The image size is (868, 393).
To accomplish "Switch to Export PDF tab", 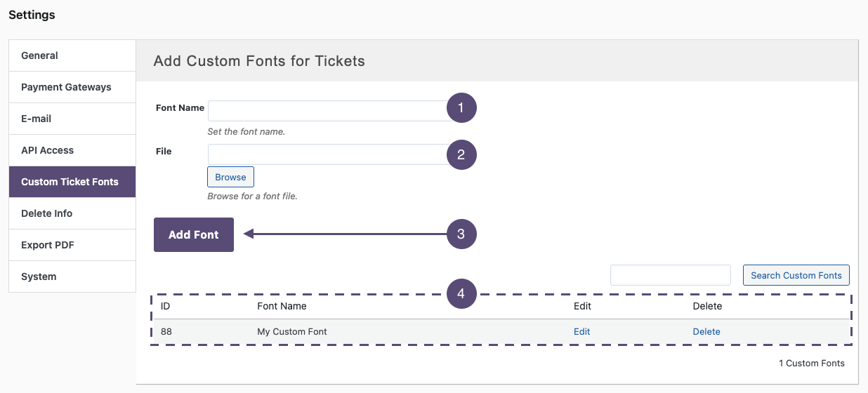I will click(x=72, y=245).
